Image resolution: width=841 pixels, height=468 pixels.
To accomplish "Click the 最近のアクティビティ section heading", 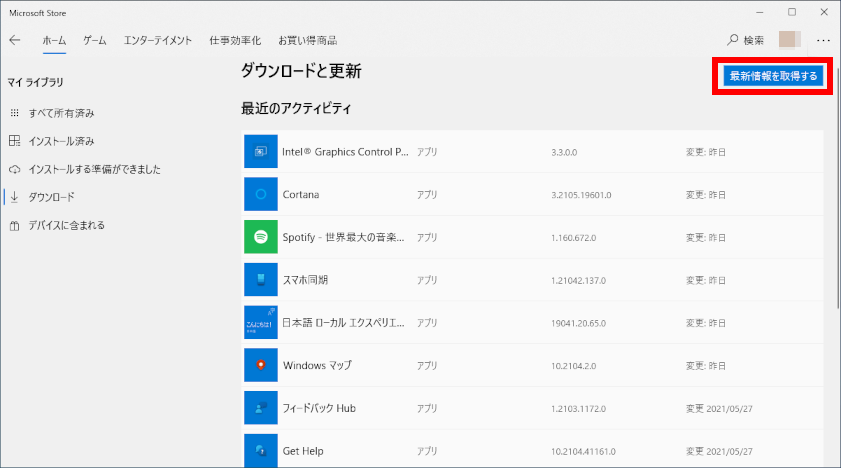I will pyautogui.click(x=296, y=108).
